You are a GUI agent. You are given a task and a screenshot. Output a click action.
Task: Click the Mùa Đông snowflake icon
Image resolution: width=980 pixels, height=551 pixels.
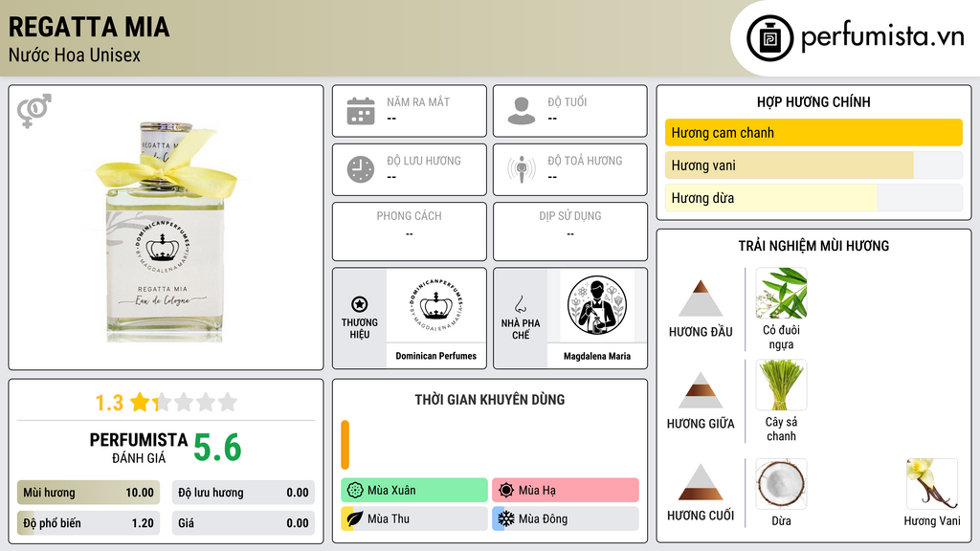(506, 518)
